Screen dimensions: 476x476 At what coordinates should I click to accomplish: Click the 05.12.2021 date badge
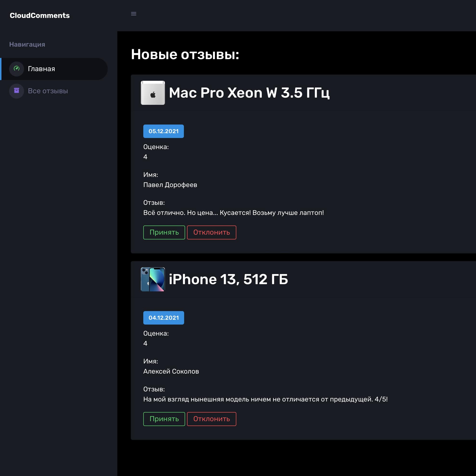click(x=163, y=131)
